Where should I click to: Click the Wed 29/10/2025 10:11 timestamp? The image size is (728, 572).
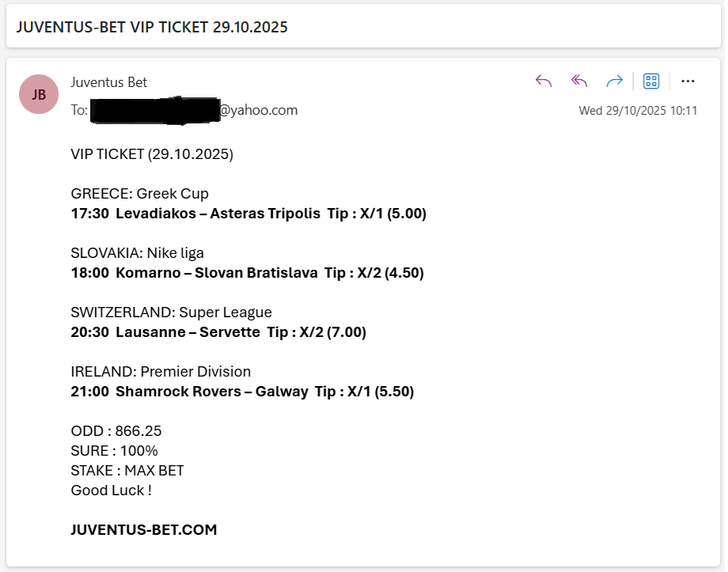click(638, 111)
